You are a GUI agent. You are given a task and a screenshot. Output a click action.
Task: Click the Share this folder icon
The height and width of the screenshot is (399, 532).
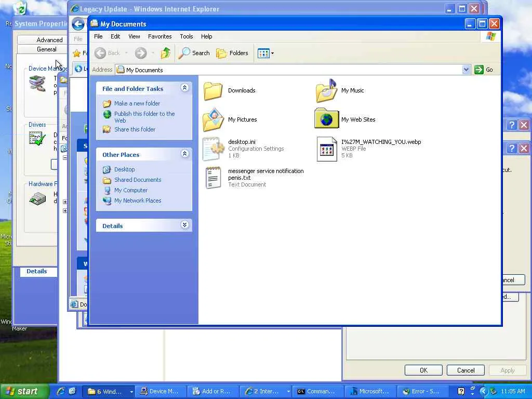click(x=107, y=129)
